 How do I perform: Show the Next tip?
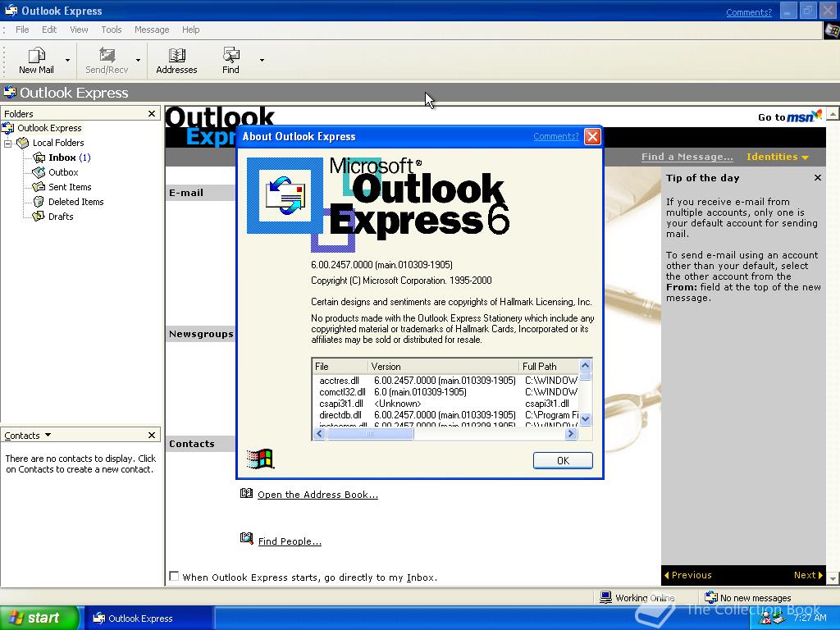point(808,575)
